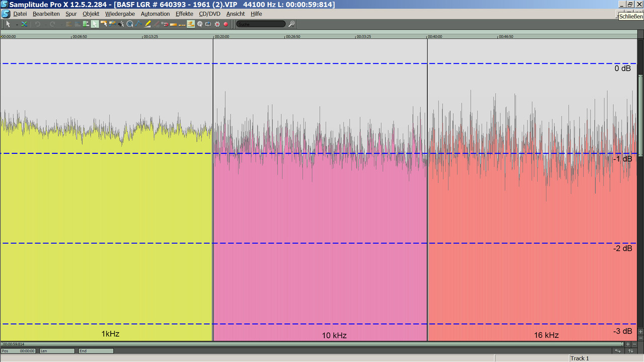Screen dimensions: 644x362
Task: Click the Pos position field in status bar
Action: 18,351
